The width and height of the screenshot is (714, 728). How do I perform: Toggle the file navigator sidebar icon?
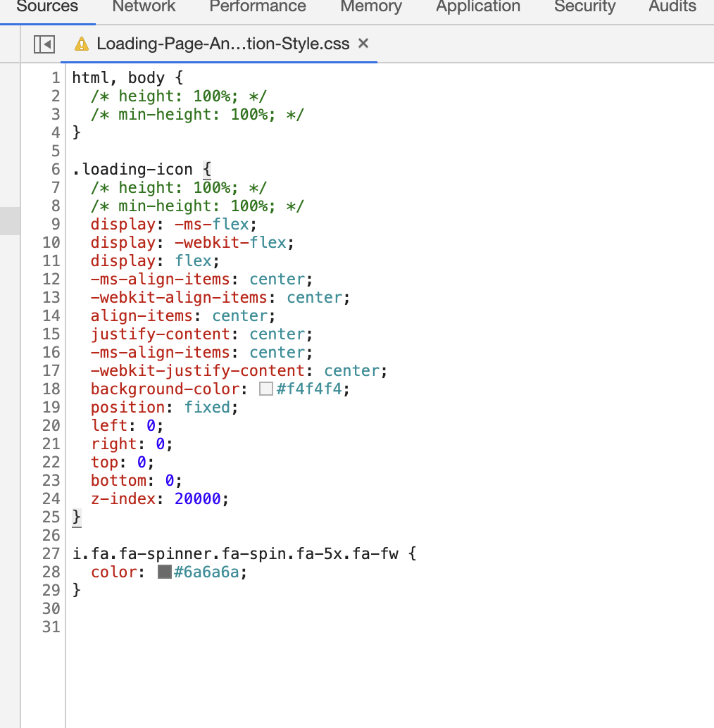44,44
